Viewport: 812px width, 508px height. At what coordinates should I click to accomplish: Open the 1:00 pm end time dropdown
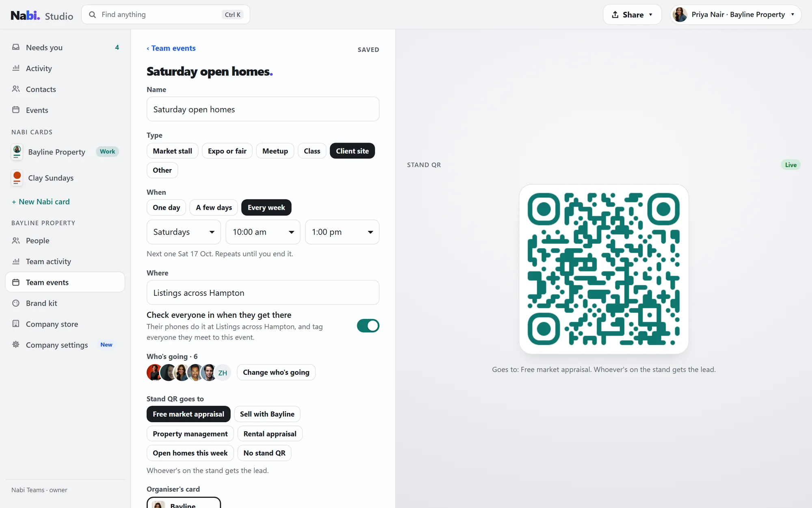[342, 232]
